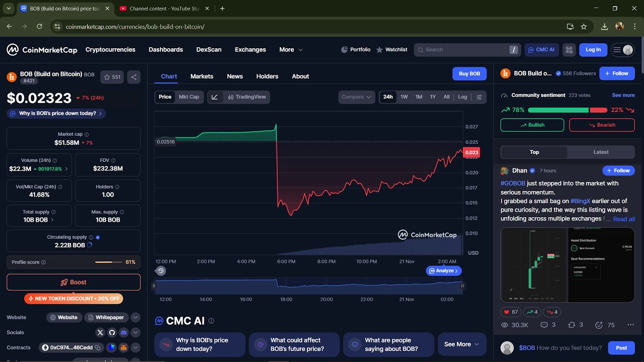Vote Bullish on community sentiment
Screen dimensions: 644x362
coord(532,125)
